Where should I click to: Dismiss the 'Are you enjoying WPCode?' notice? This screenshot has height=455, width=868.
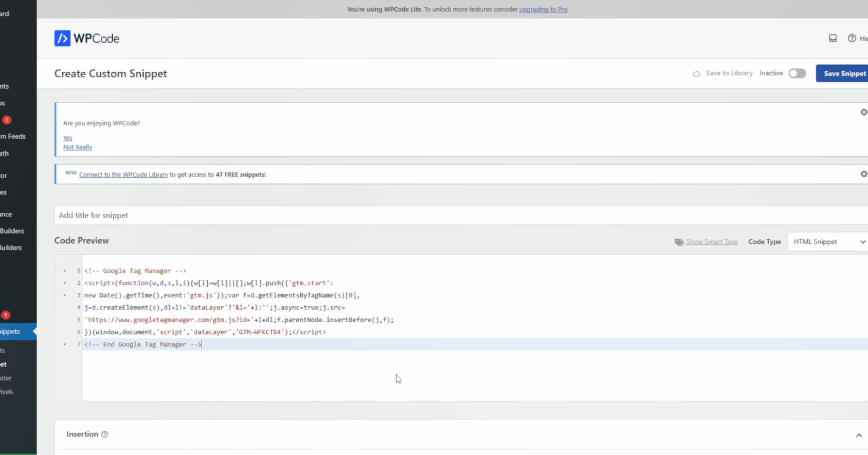point(864,112)
